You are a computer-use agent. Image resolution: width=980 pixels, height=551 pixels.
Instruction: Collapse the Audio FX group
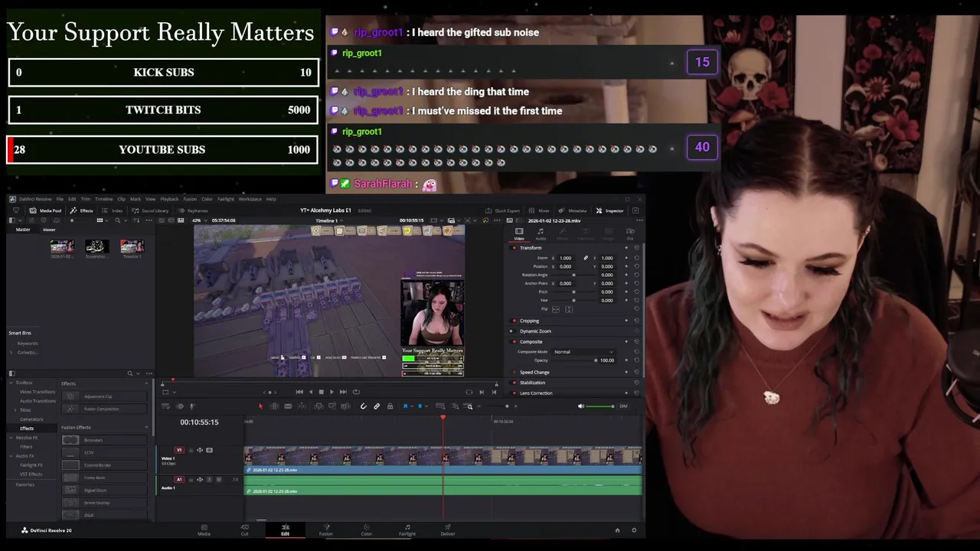click(x=11, y=456)
